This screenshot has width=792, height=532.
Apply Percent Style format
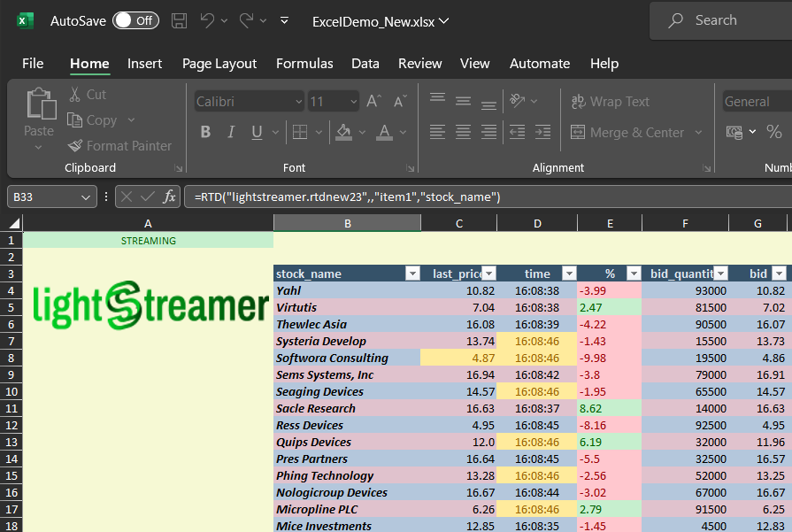(x=773, y=132)
